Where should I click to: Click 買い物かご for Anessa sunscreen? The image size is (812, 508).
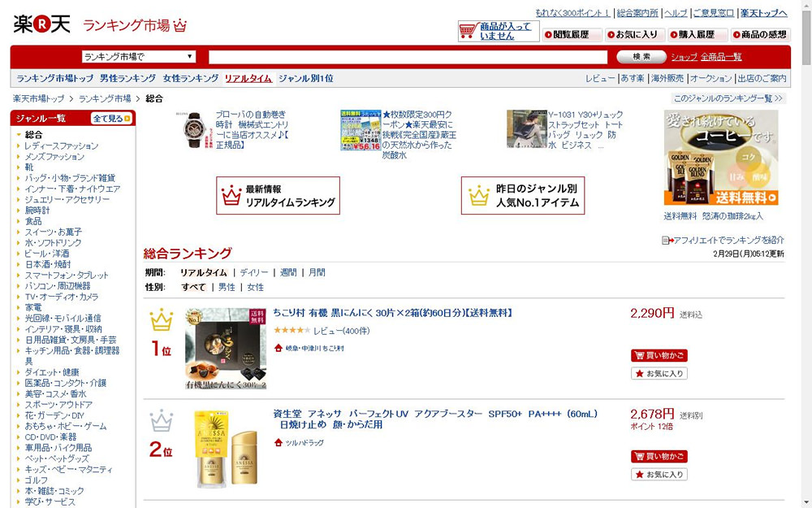tap(659, 456)
